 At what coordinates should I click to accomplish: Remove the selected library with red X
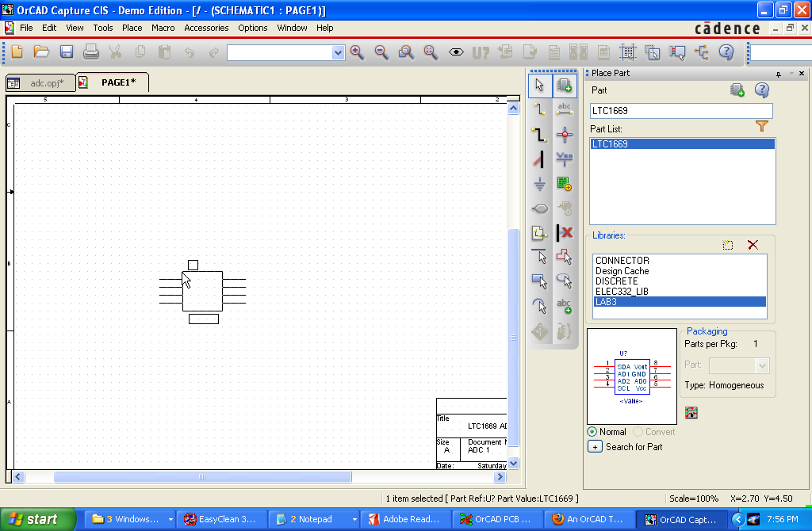(x=753, y=245)
